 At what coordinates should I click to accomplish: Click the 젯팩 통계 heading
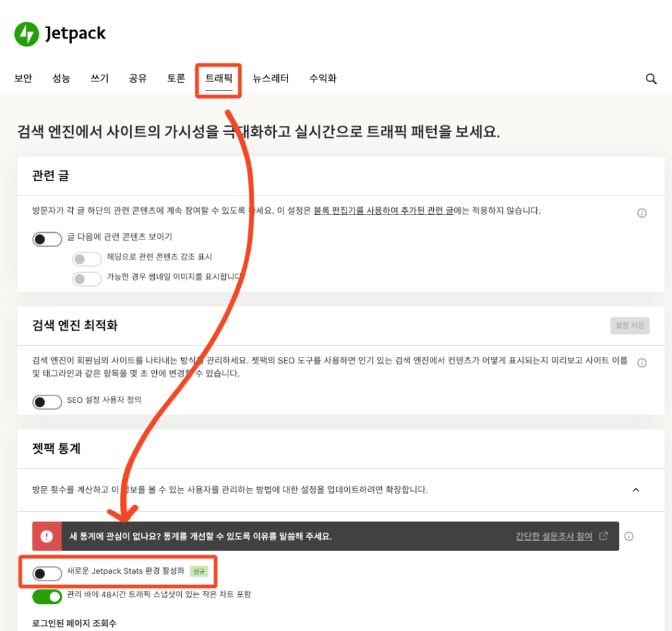pyautogui.click(x=56, y=449)
